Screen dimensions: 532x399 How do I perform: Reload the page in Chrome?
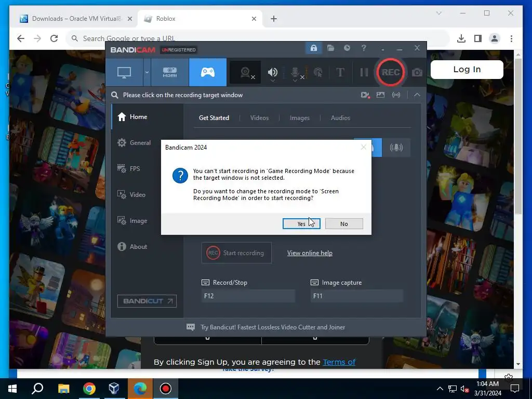pos(54,38)
